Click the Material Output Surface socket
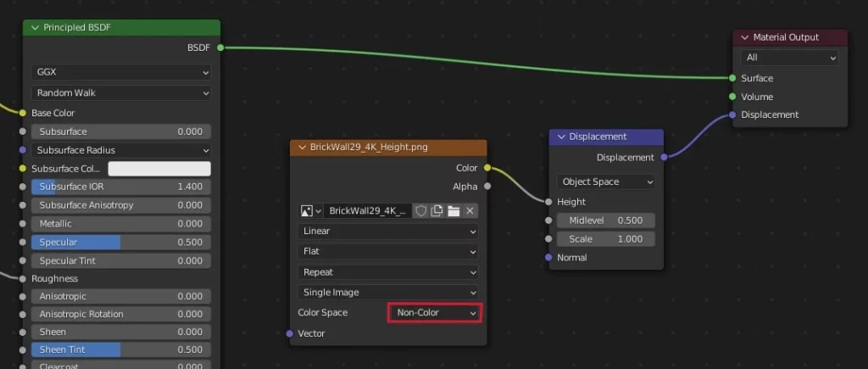 (x=732, y=78)
